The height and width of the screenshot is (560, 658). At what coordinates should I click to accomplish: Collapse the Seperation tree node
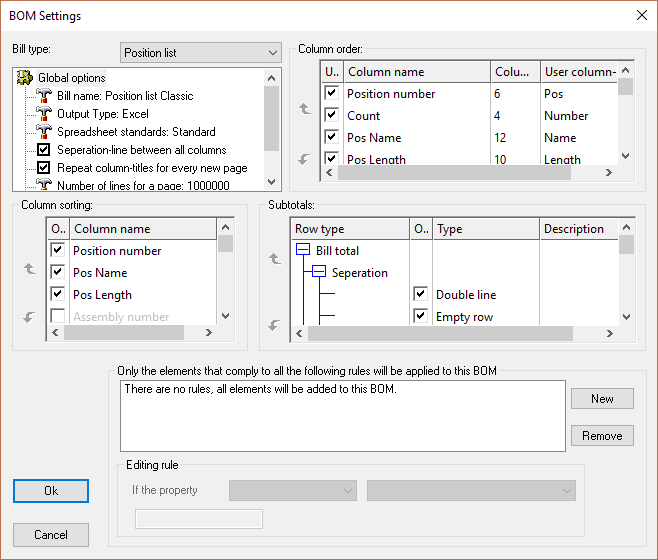coord(320,273)
